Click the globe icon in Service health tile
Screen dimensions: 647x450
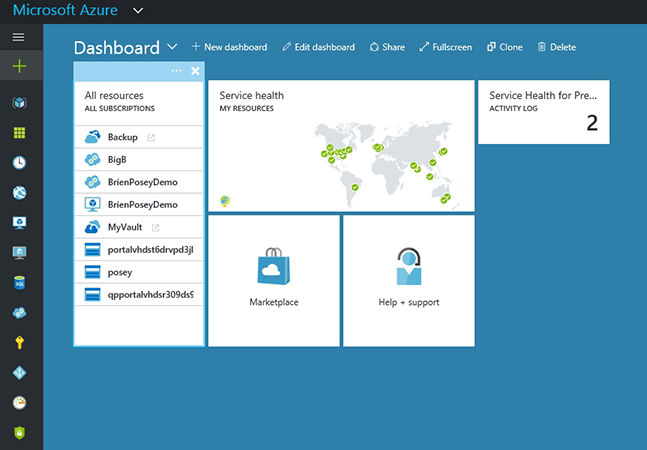225,201
